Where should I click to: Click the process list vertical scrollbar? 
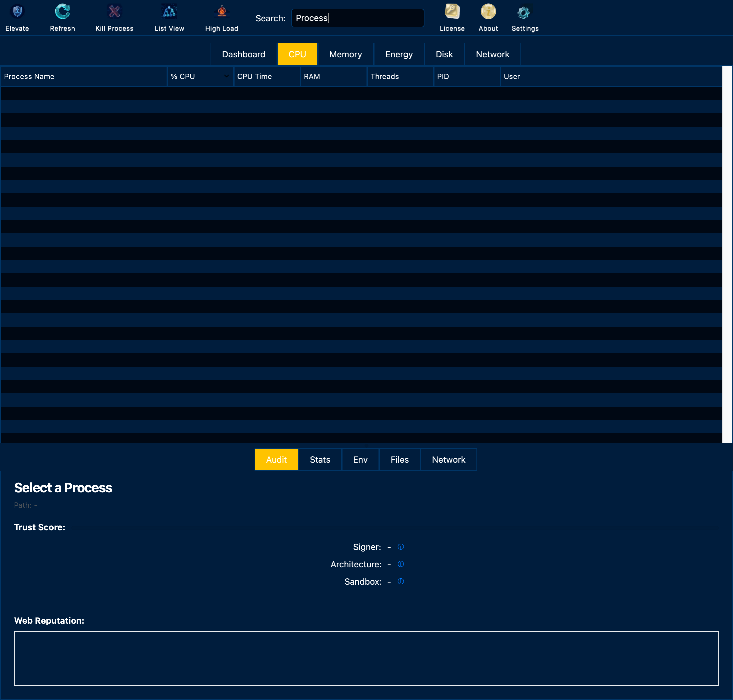727,254
